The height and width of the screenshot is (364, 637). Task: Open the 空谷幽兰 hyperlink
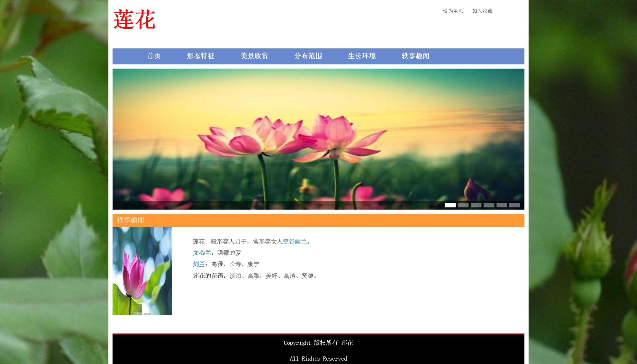(294, 242)
